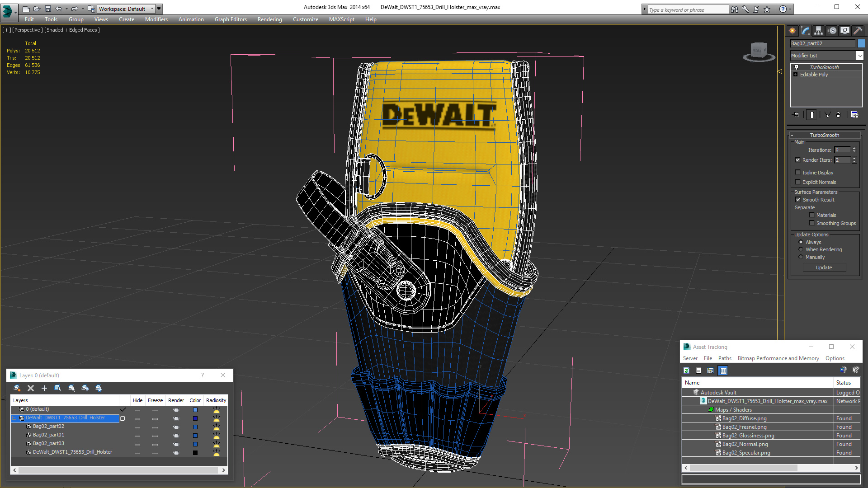868x488 pixels.
Task: Click the Save File icon in title bar
Action: pyautogui.click(x=48, y=9)
